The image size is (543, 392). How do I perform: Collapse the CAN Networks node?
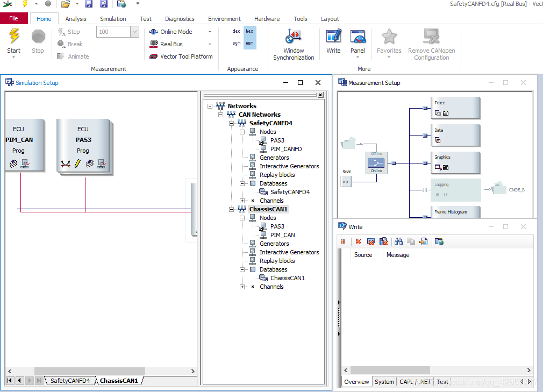point(220,115)
